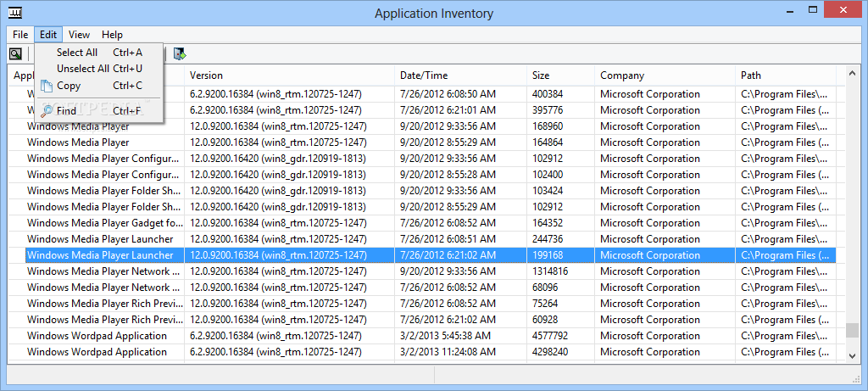This screenshot has height=391, width=868.
Task: Click the scan magnifier toolbar icon
Action: pyautogui.click(x=15, y=53)
